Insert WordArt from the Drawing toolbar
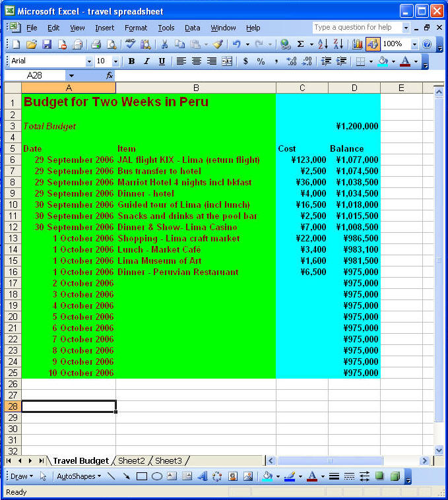The image size is (448, 500). 202,476
